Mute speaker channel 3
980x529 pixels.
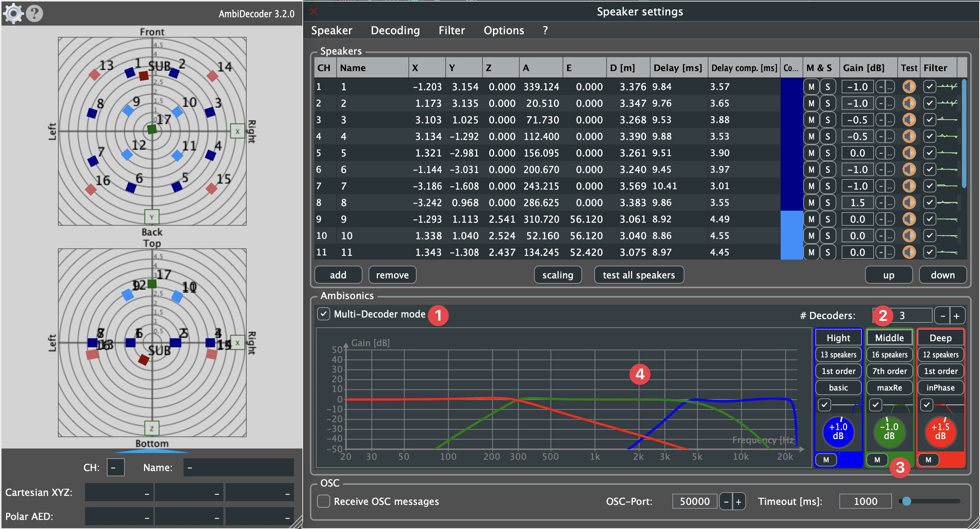(811, 120)
